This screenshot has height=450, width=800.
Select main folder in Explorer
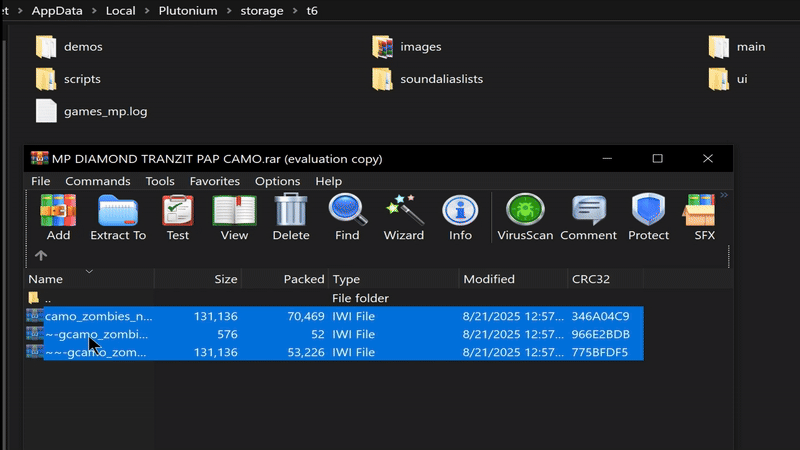(737, 47)
